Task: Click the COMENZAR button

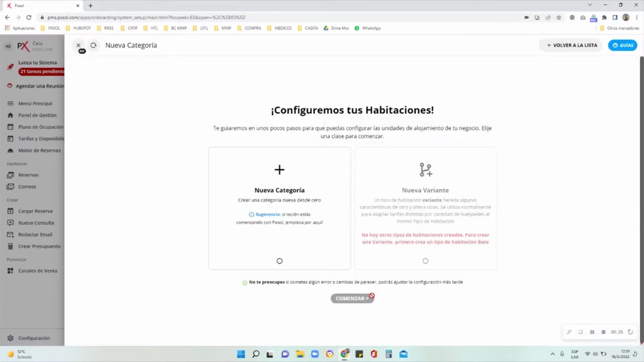Action: pyautogui.click(x=351, y=298)
